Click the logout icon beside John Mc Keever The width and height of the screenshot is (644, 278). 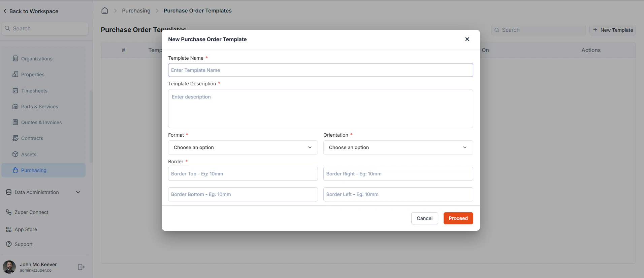[x=81, y=267]
